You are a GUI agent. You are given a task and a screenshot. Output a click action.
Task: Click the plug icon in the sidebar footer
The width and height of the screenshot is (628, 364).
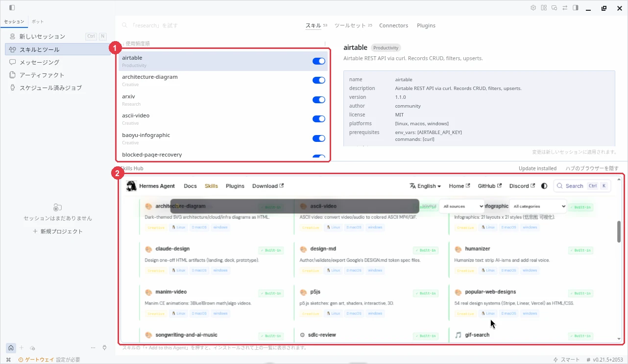pos(104,348)
